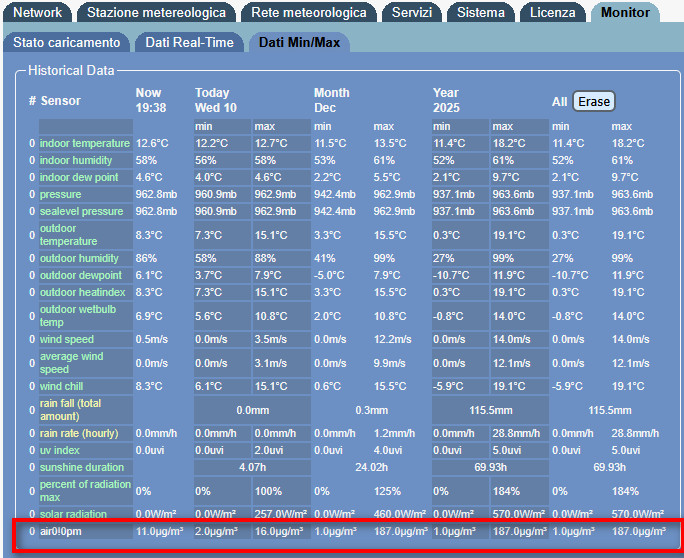Select the sunshine duration sensor label
Screen dimensions: 684x558
[x=82, y=467]
